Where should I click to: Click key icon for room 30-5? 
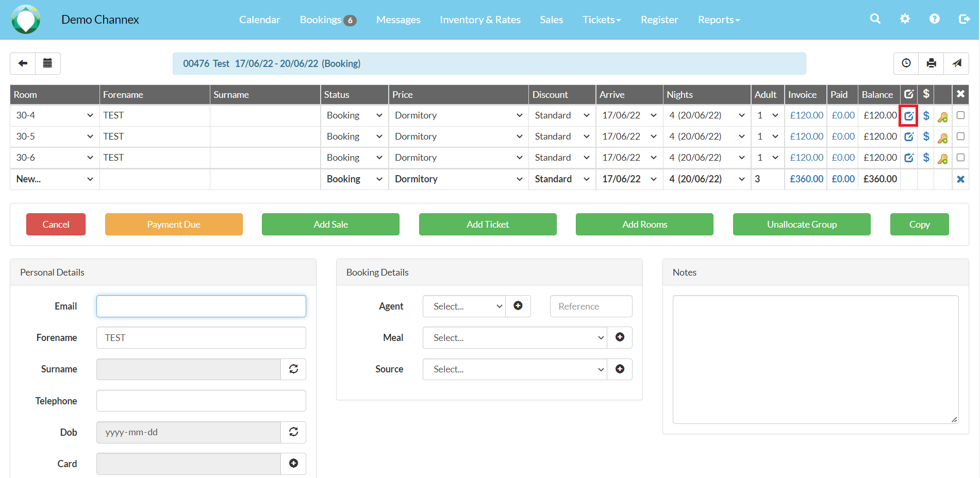943,138
